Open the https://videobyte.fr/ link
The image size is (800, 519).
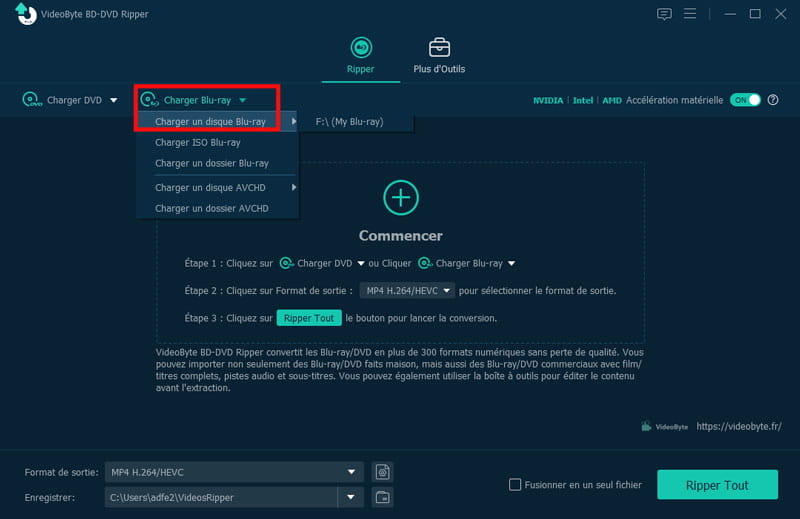point(739,426)
